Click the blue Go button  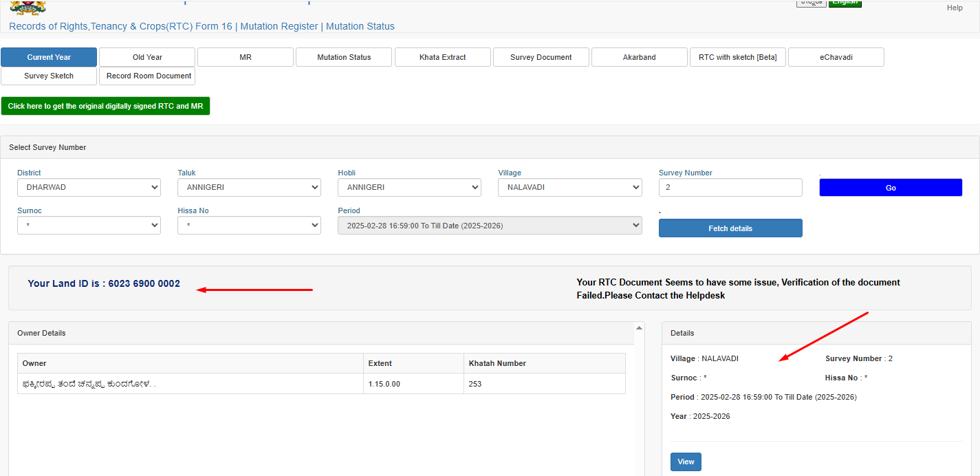click(x=891, y=187)
